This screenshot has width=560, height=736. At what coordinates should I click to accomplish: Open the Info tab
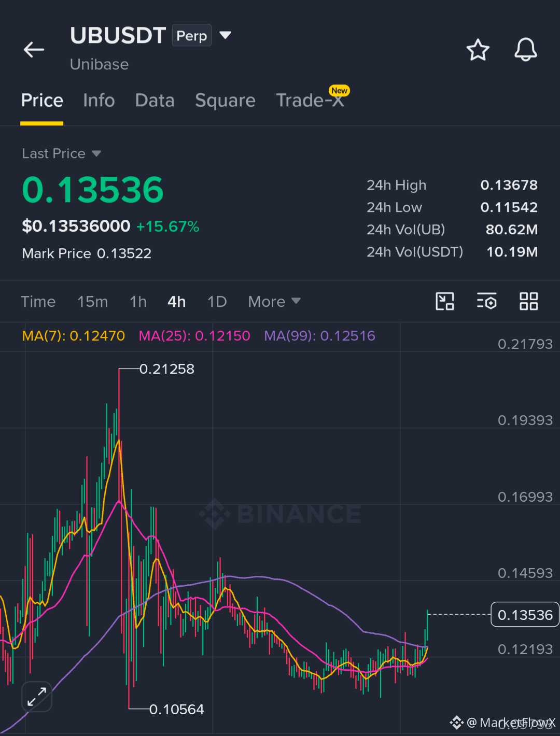click(99, 101)
